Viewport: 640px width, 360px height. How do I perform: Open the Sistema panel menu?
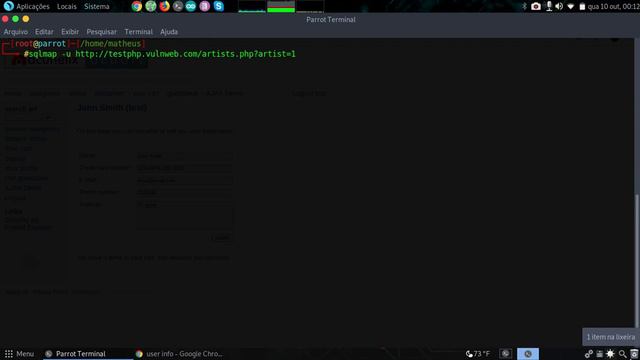(97, 6)
